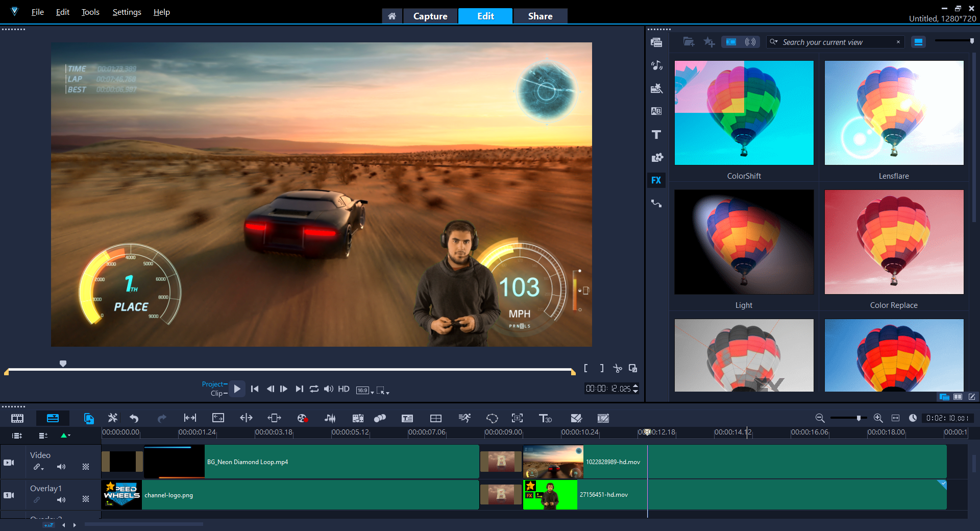
Task: Mute the Overlay1 track audio
Action: point(61,500)
